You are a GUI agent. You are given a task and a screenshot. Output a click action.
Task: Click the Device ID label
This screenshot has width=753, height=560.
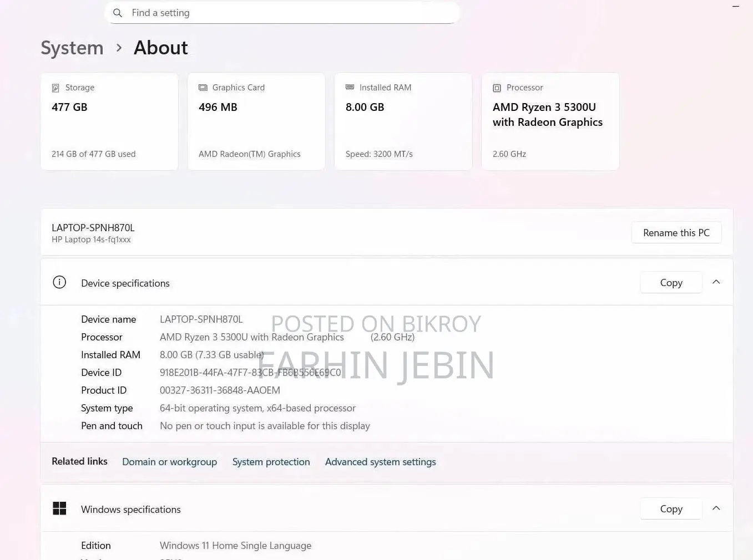point(101,373)
